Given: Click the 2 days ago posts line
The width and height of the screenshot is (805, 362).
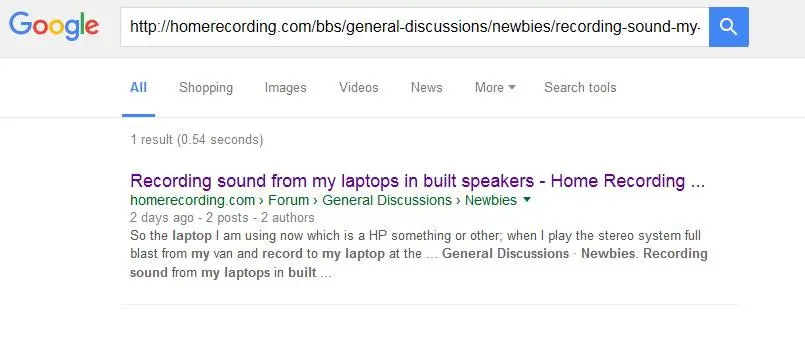Looking at the screenshot, I should 222,218.
